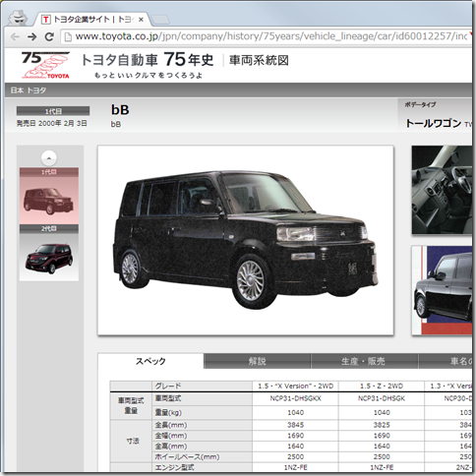Switch to the 車名 tab

pos(446,361)
